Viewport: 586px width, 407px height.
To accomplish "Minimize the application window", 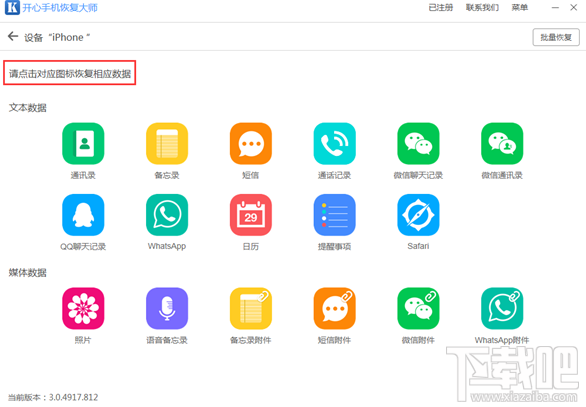I will (555, 7).
